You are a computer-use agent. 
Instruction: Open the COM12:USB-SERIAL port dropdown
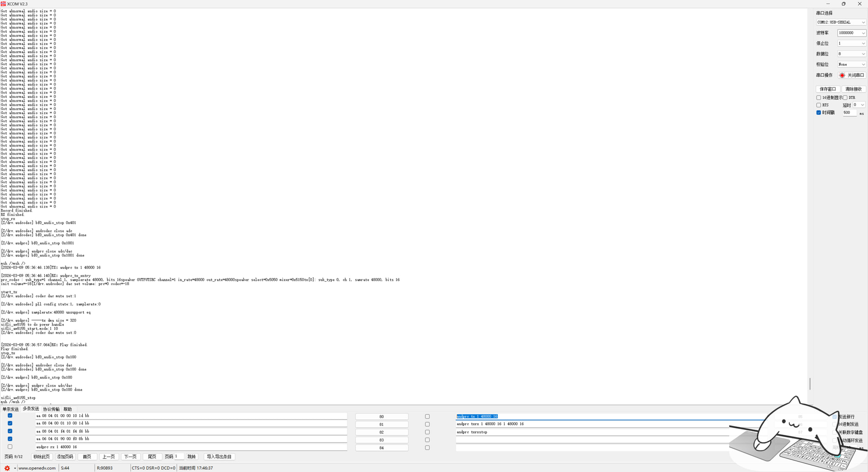pos(841,22)
